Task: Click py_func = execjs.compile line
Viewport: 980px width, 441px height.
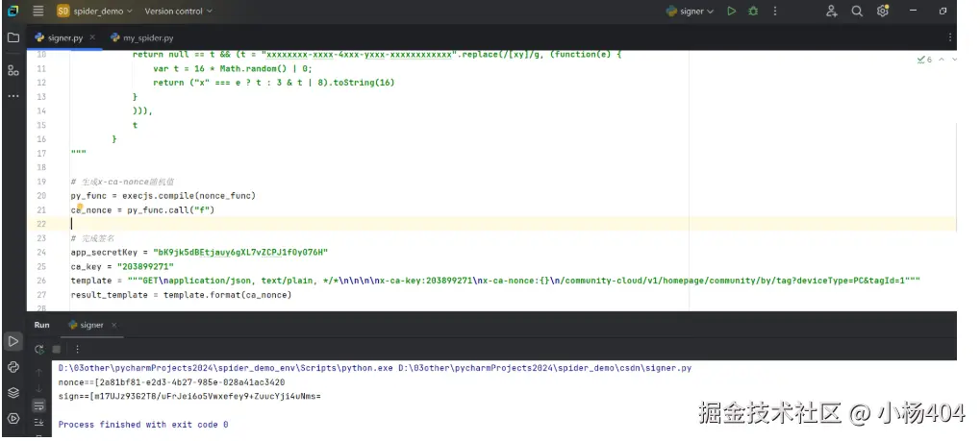Action: pos(163,195)
